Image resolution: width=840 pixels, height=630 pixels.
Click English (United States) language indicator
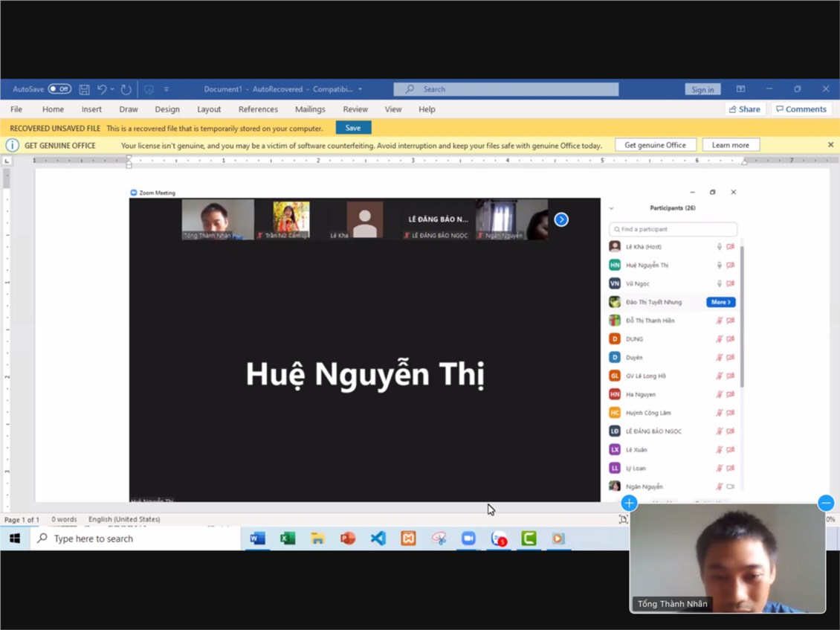124,519
